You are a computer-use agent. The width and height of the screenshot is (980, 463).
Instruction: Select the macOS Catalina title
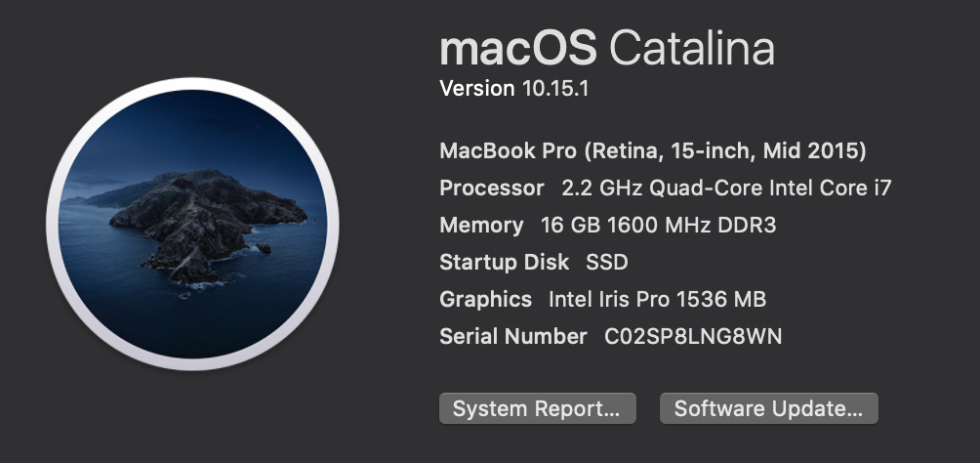tap(607, 48)
